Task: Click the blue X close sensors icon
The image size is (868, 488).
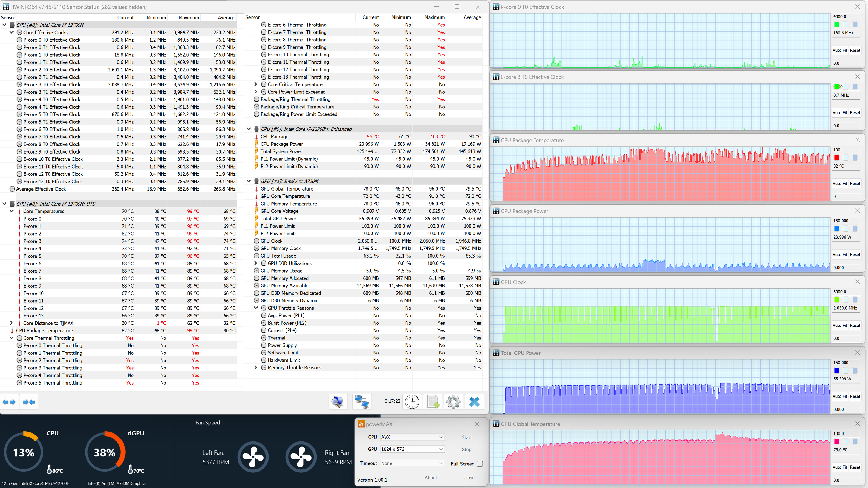Action: point(474,402)
